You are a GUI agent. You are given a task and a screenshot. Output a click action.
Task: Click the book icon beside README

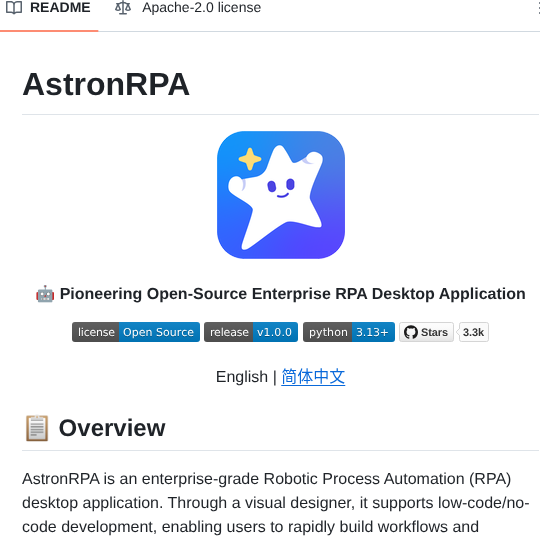click(x=14, y=8)
